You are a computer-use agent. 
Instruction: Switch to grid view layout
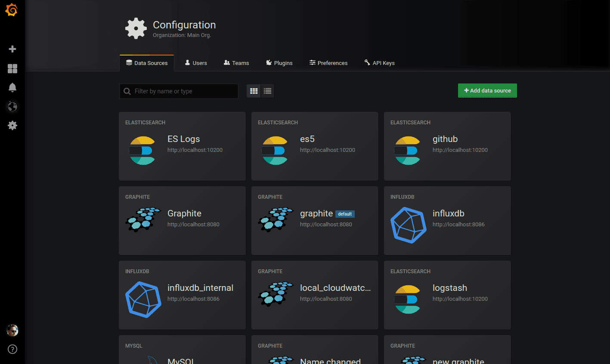(254, 91)
